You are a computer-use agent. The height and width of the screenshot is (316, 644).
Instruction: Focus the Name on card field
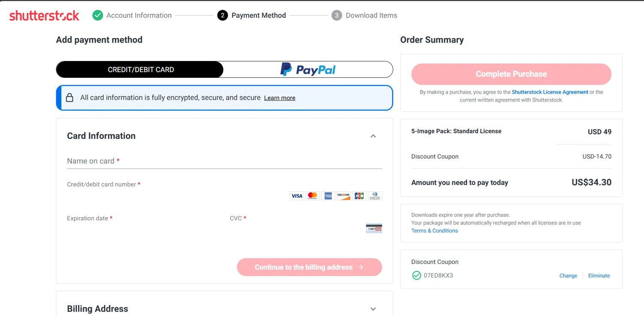tap(224, 161)
